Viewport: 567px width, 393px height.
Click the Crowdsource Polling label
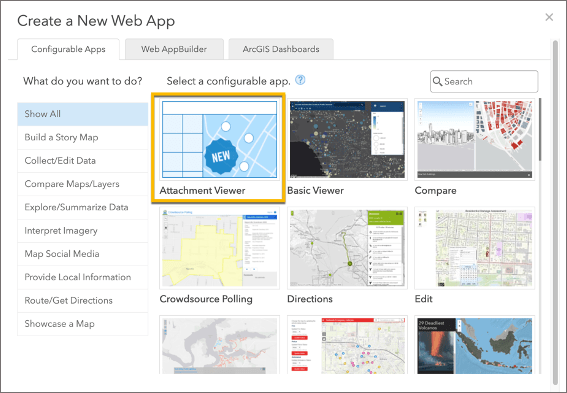(206, 299)
